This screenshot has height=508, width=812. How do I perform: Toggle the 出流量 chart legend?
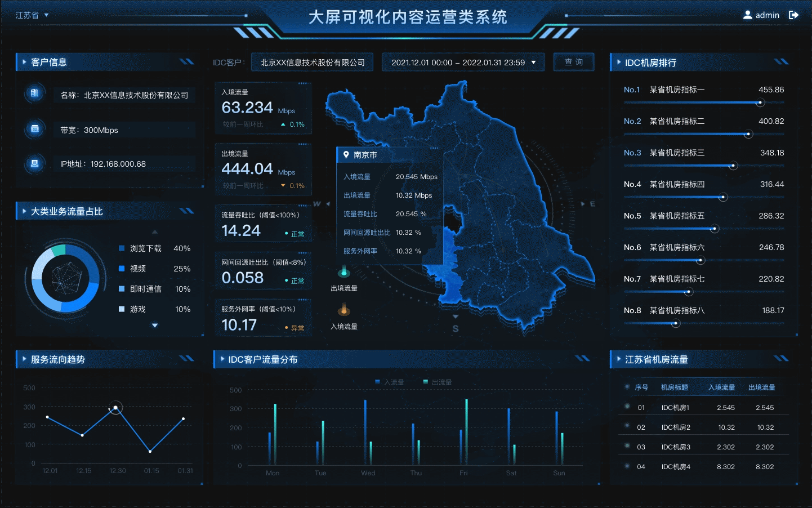click(x=438, y=382)
